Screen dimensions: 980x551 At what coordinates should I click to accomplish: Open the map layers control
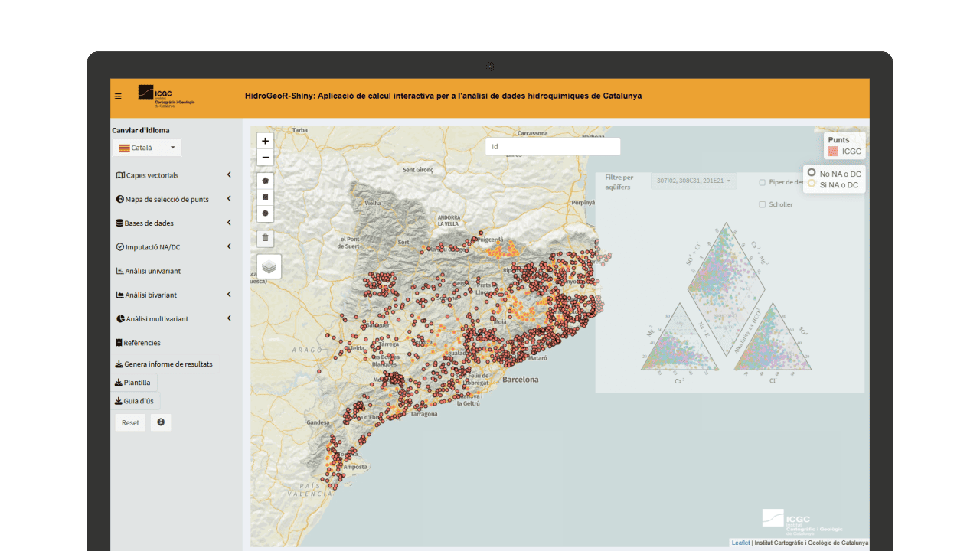click(269, 266)
